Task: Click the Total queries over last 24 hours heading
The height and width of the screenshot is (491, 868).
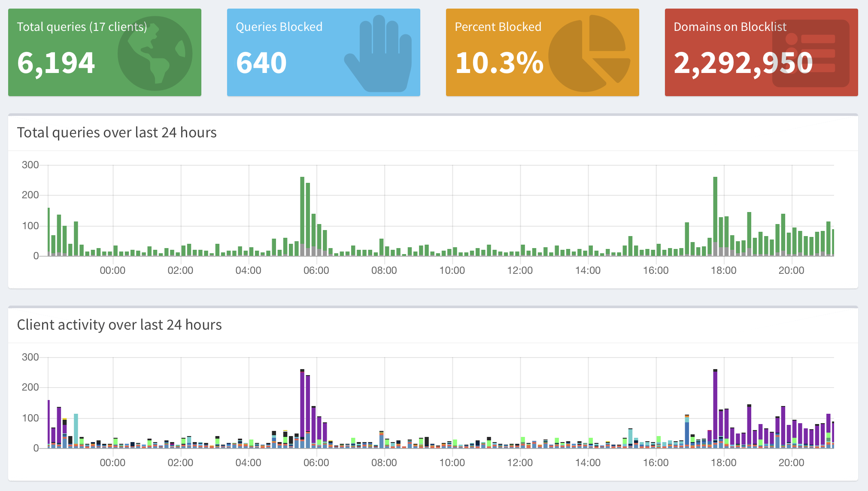Action: [x=117, y=133]
